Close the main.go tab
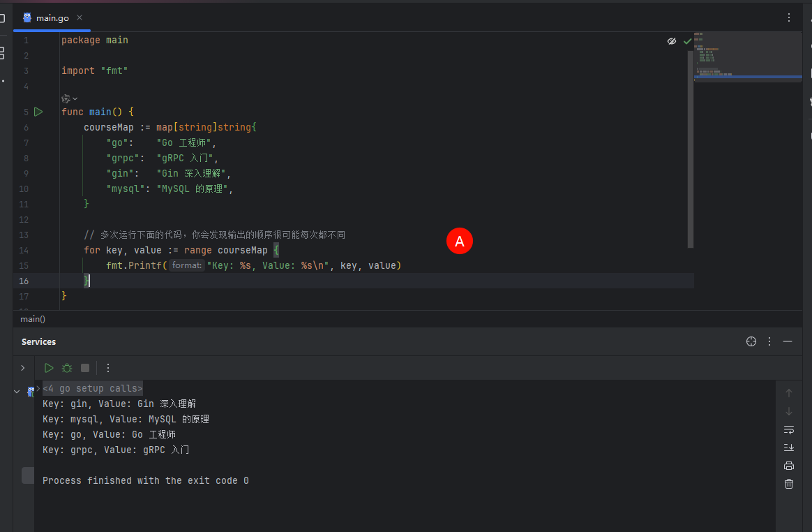Image resolution: width=812 pixels, height=532 pixels. point(80,17)
